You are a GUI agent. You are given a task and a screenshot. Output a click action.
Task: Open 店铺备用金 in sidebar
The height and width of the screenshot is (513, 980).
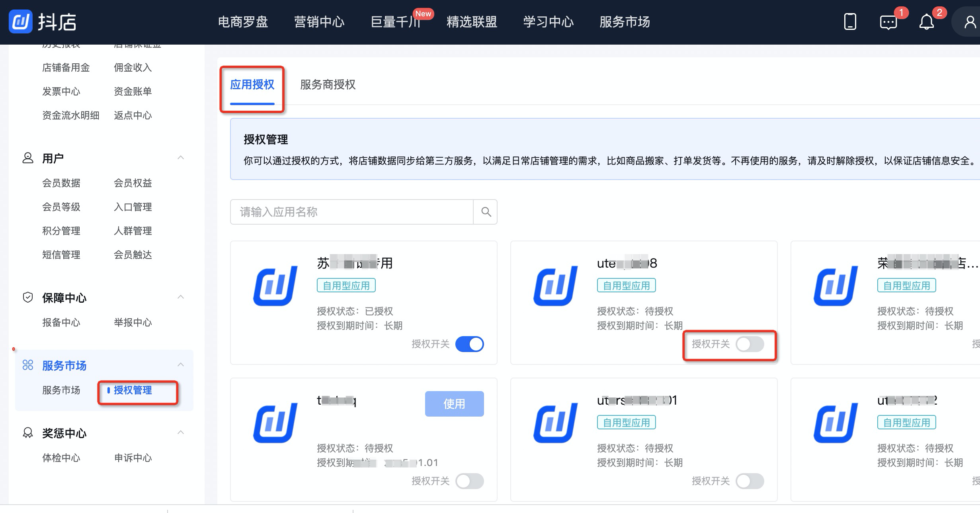[x=66, y=68]
